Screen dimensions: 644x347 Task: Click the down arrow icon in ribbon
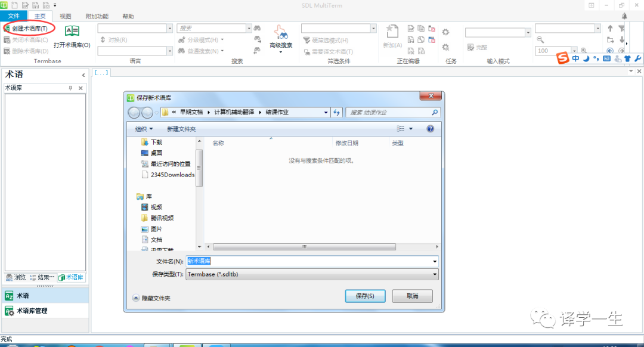point(622,40)
